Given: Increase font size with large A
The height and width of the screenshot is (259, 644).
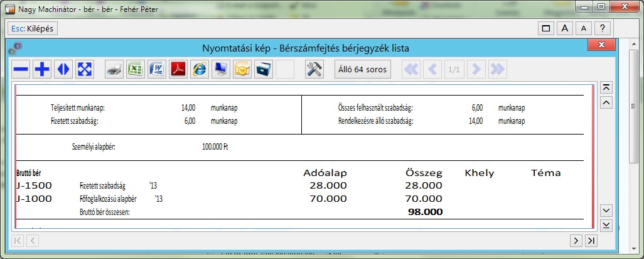Looking at the screenshot, I should (565, 28).
